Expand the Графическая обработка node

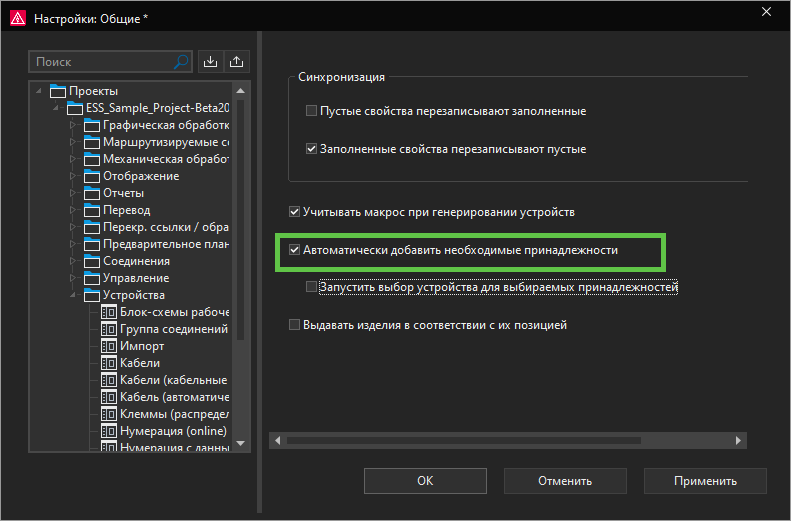click(73, 125)
